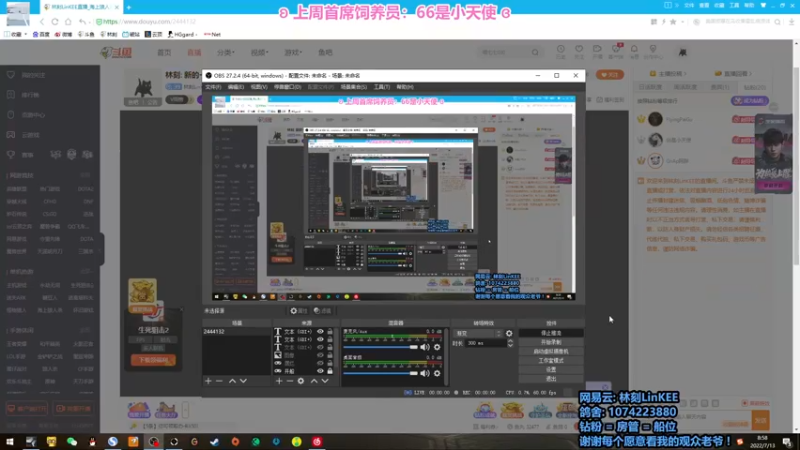The width and height of the screenshot is (800, 450).
Task: Remove the selected source in OBS
Action: pyautogui.click(x=289, y=381)
